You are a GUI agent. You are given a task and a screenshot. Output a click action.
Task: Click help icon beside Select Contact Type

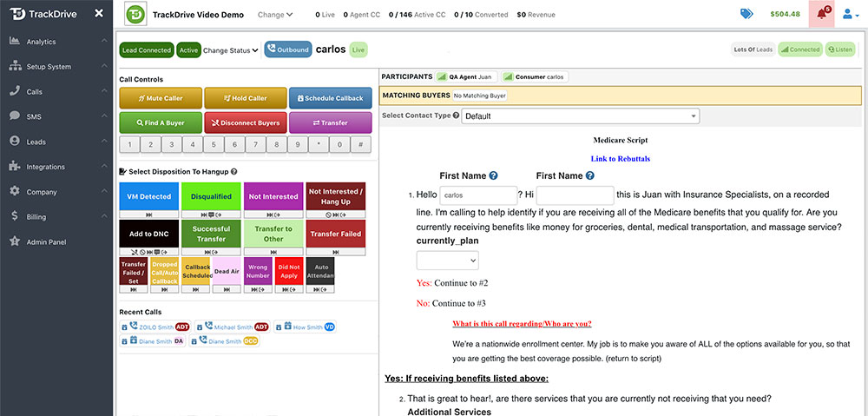[456, 116]
